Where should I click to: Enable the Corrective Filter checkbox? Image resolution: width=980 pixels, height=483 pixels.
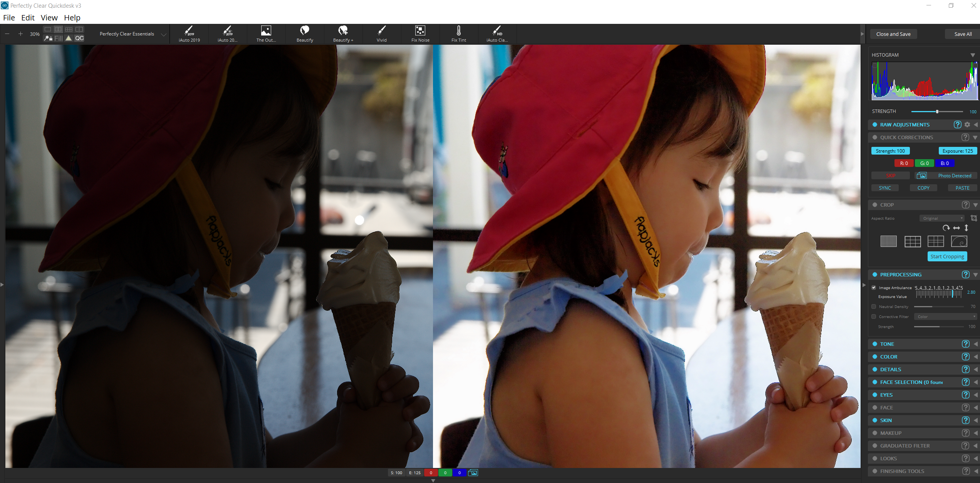(x=874, y=316)
